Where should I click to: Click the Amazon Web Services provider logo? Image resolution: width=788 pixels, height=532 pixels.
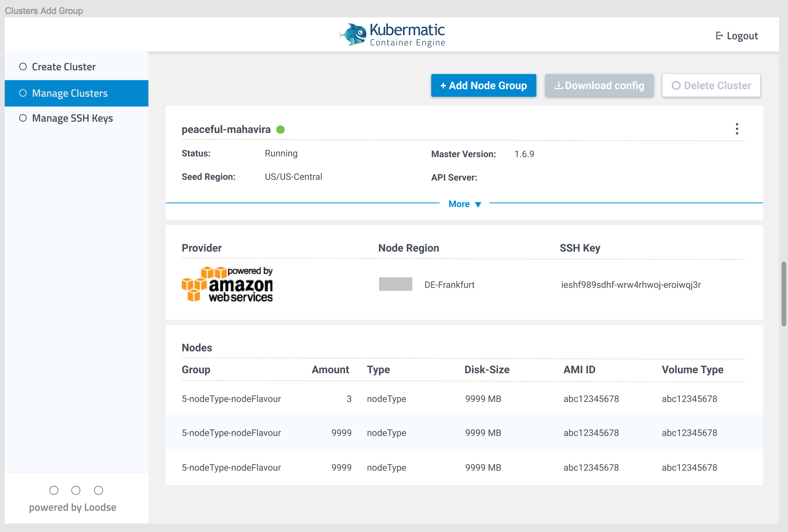click(227, 284)
